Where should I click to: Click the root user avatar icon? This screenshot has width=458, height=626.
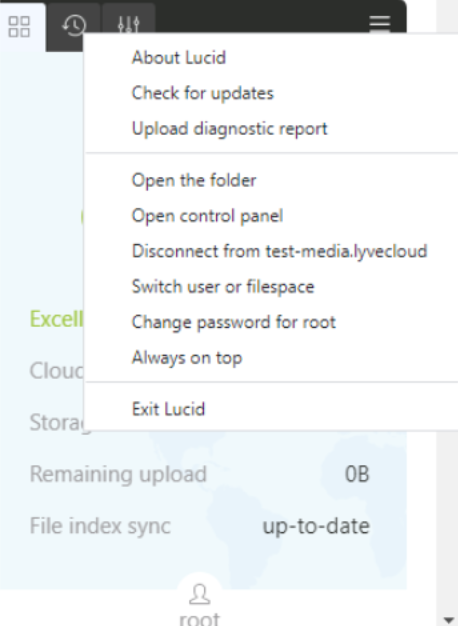[200, 594]
